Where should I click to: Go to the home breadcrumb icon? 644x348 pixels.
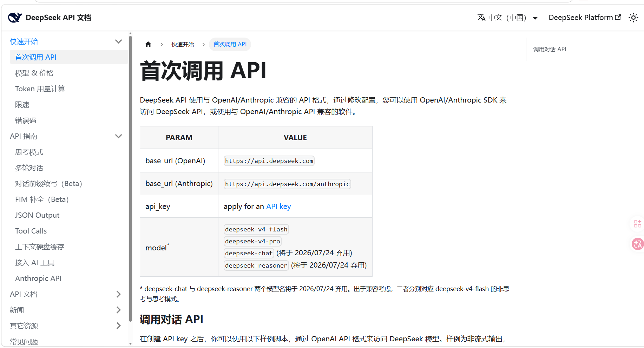click(x=148, y=44)
